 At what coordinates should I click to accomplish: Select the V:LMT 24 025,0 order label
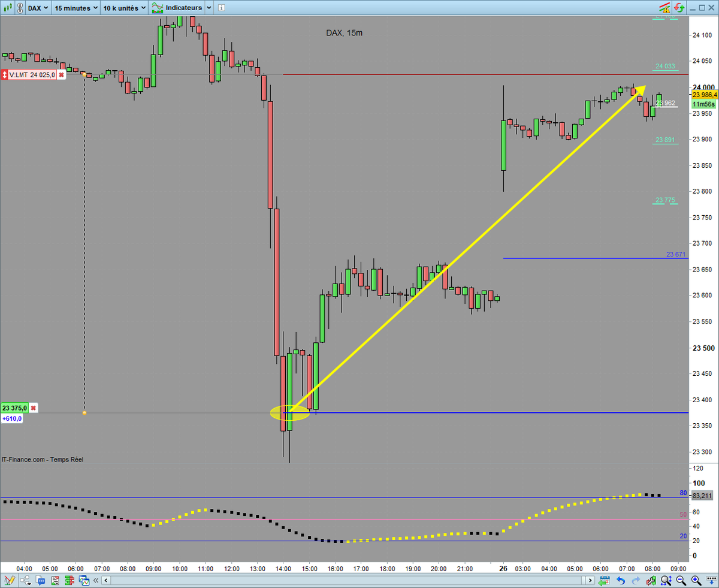pyautogui.click(x=32, y=75)
